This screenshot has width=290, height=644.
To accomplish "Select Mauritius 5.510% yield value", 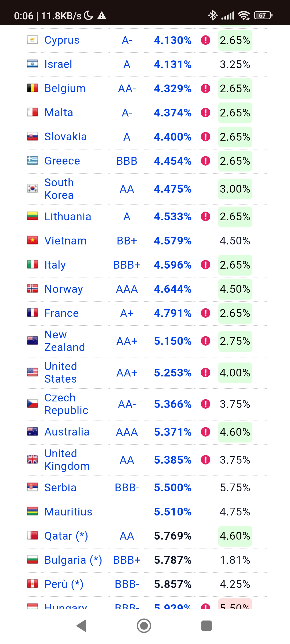I will click(x=173, y=512).
